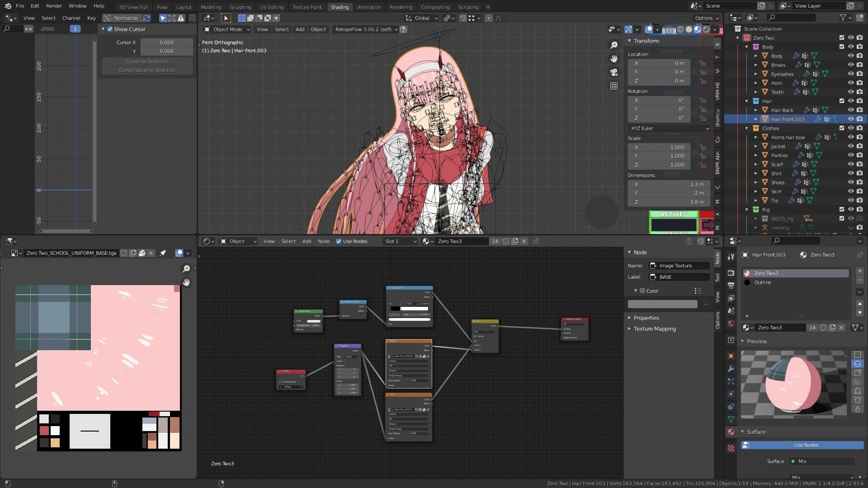Open the Texture checker properties tab
Viewport: 868px width, 488px height.
coord(731,448)
